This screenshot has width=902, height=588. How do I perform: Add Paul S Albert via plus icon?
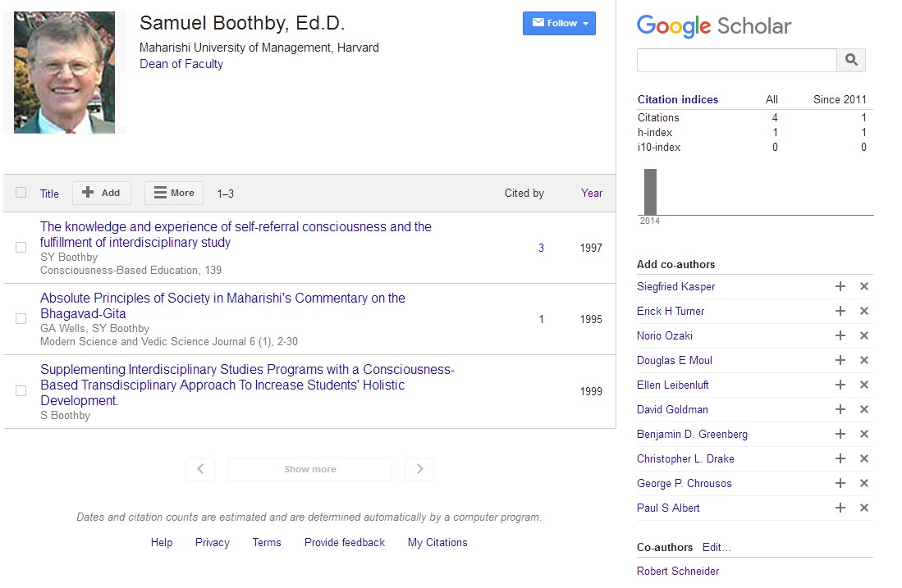coord(840,508)
